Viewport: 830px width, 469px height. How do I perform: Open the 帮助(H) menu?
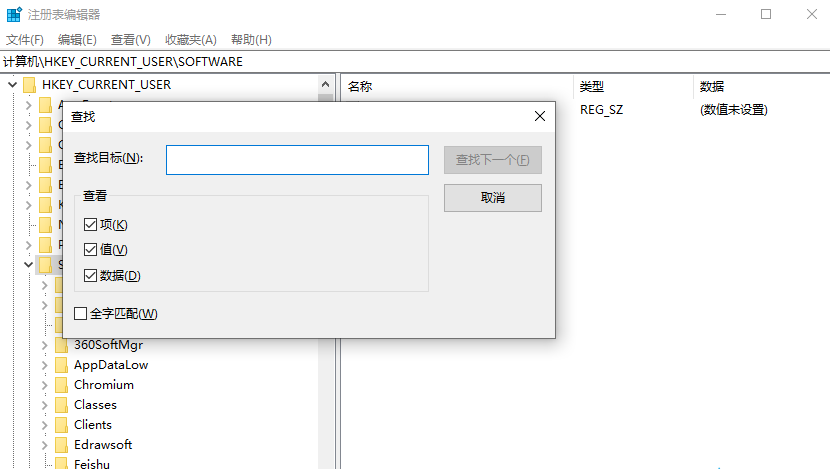click(x=251, y=40)
